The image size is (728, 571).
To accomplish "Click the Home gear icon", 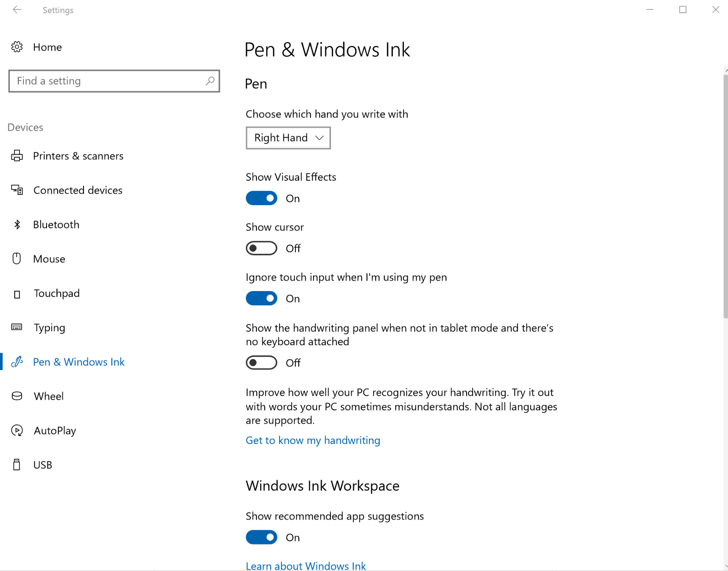I will click(17, 47).
